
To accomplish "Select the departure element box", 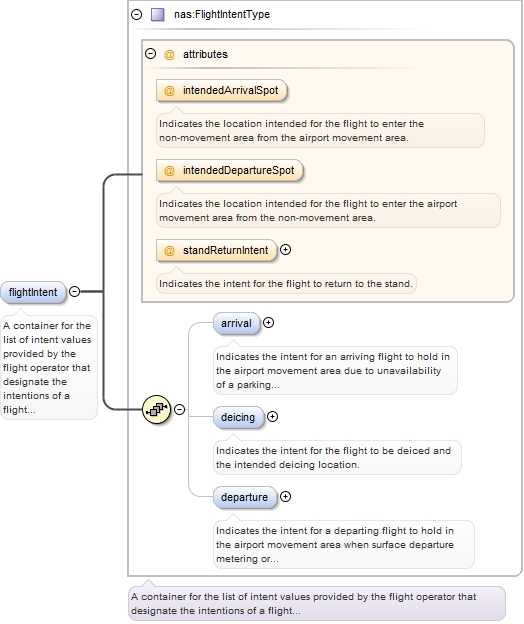I will pyautogui.click(x=245, y=497).
